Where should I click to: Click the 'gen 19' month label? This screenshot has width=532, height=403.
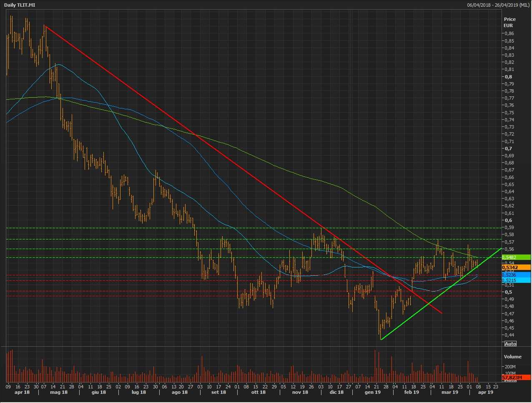pyautogui.click(x=373, y=393)
